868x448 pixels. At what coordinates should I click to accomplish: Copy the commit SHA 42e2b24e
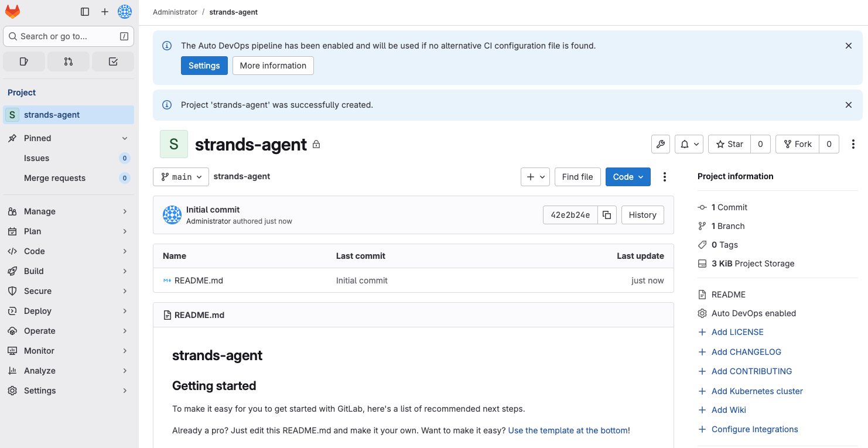click(x=607, y=215)
